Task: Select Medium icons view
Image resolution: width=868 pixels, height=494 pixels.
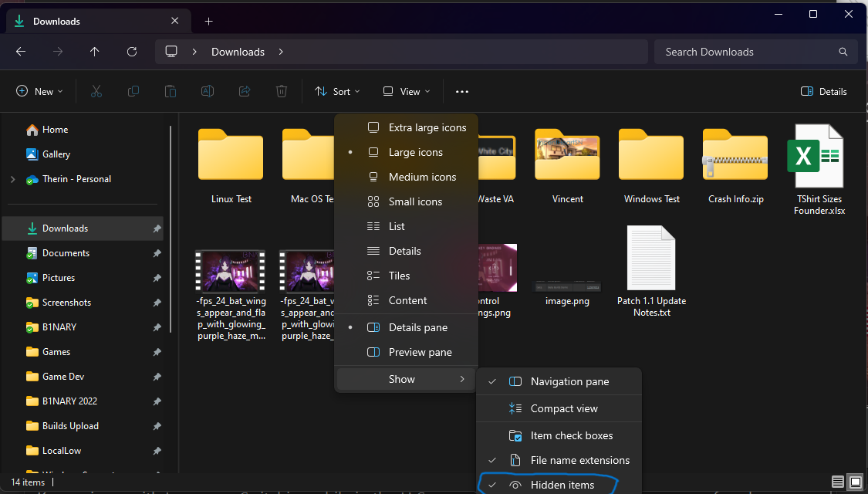Action: [x=407, y=178]
